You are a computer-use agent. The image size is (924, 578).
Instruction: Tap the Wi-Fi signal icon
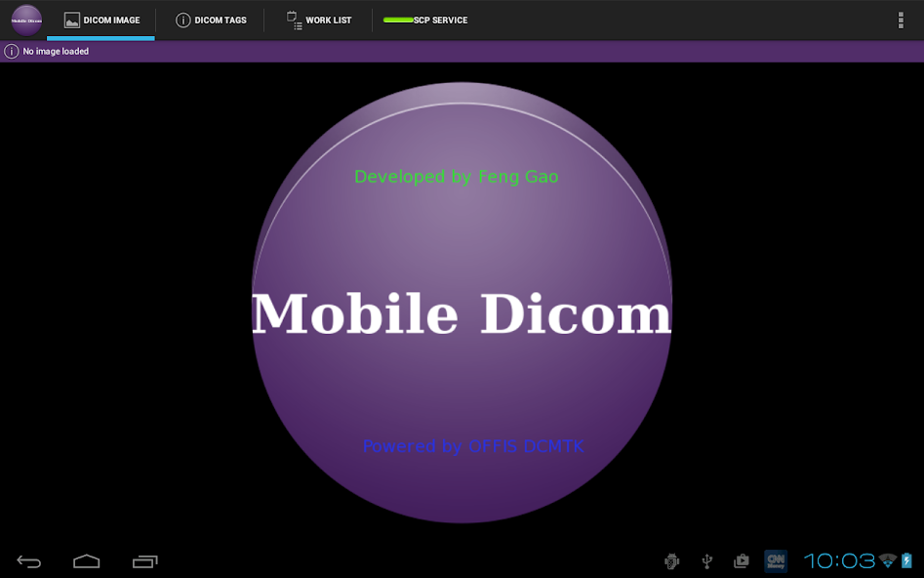click(886, 560)
